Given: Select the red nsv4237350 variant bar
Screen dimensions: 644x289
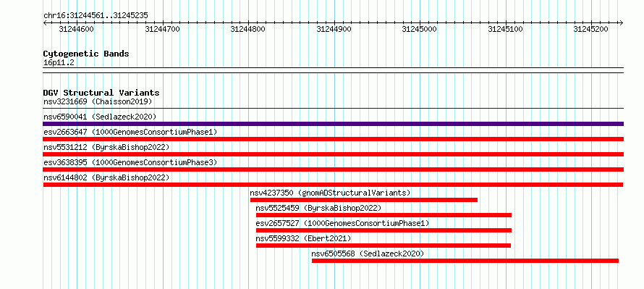Looking at the screenshot, I should pos(364,200).
